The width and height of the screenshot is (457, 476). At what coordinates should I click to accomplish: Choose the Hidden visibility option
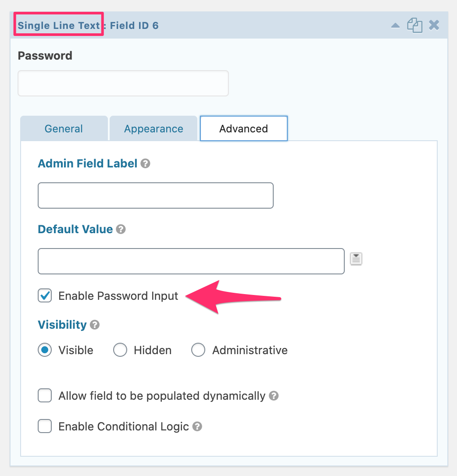pyautogui.click(x=120, y=350)
